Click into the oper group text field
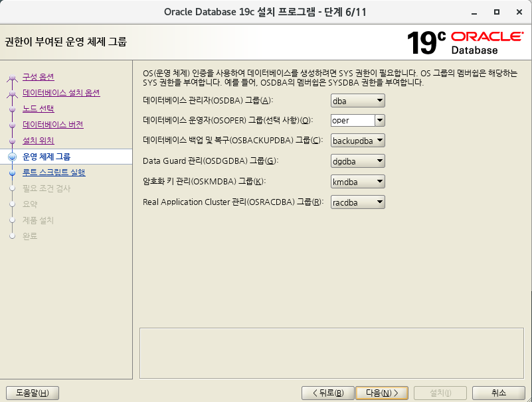This screenshot has height=402, width=532. point(353,120)
